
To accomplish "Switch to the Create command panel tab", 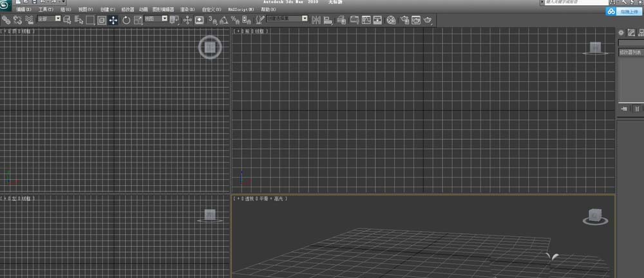I will point(621,32).
